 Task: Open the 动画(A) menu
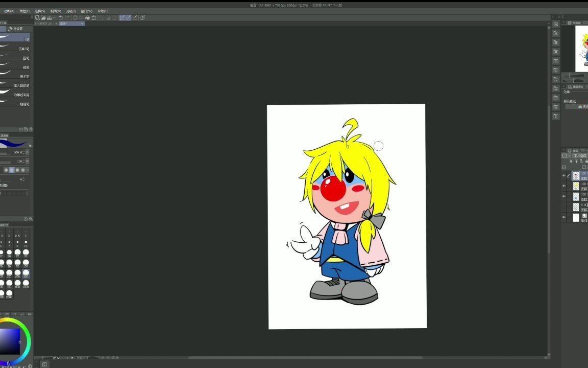tap(9, 11)
